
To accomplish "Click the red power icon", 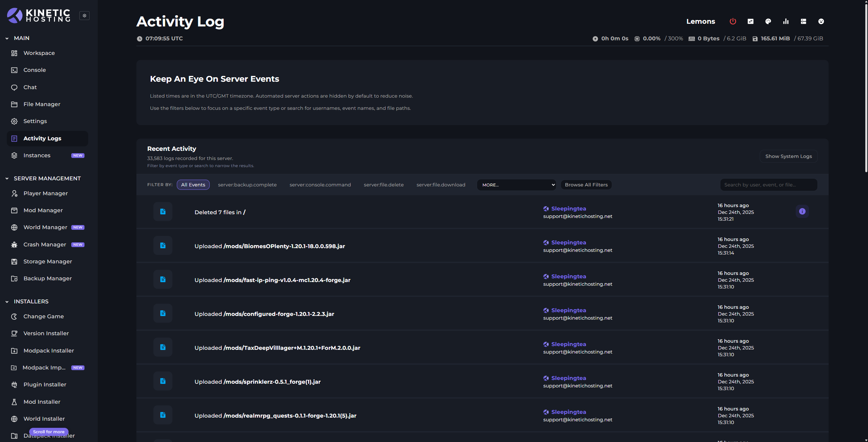I will (733, 21).
